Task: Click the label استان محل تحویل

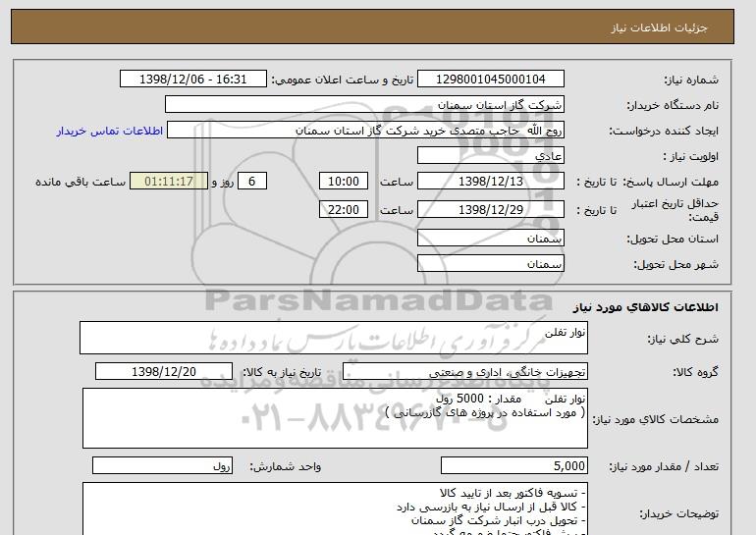Action: coord(673,239)
